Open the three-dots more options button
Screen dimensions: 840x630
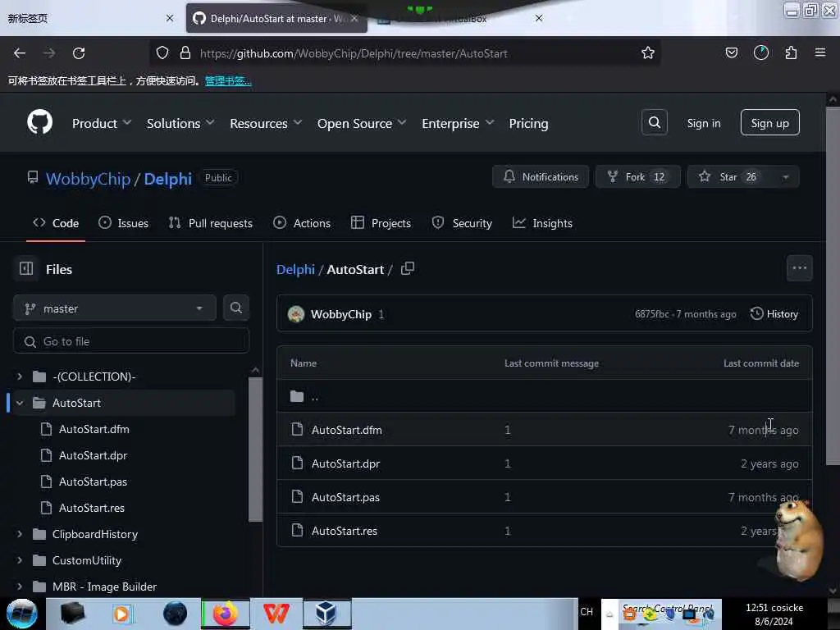799,268
